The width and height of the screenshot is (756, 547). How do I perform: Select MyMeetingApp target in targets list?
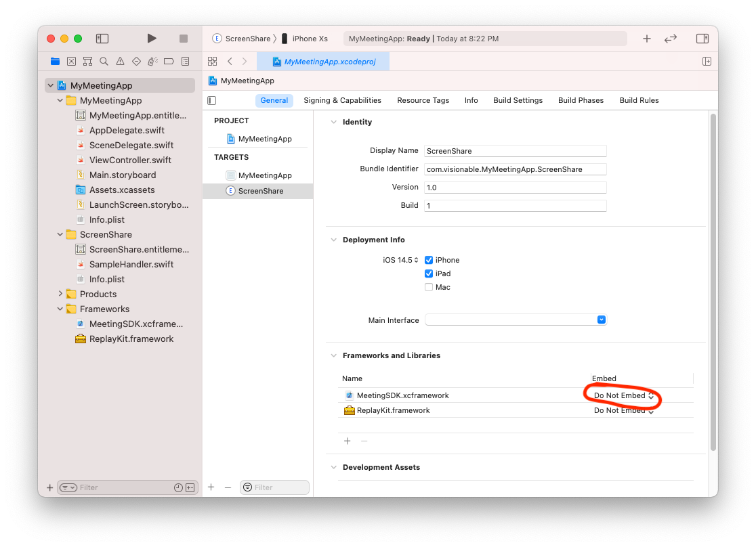(258, 175)
